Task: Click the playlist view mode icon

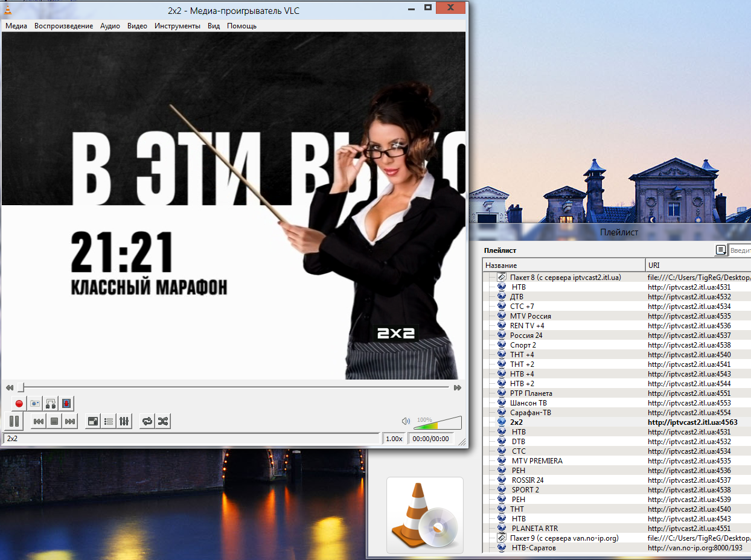Action: point(720,250)
